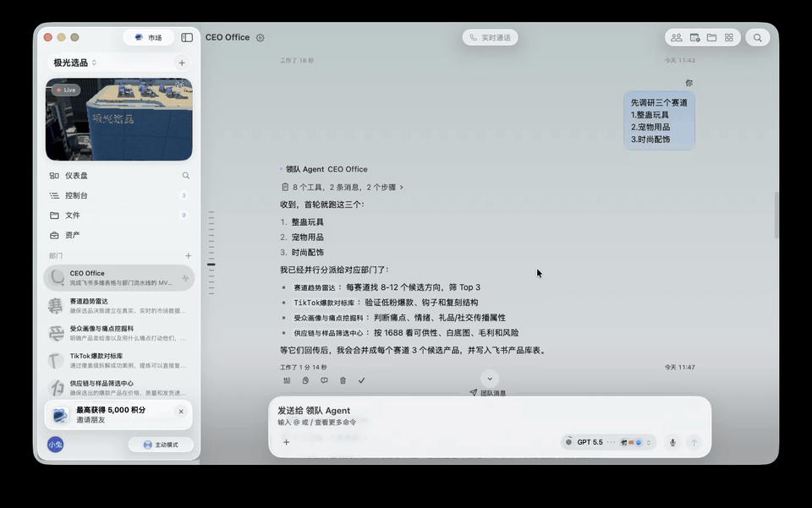Expand the 8个工具 steps summary

[x=343, y=188]
